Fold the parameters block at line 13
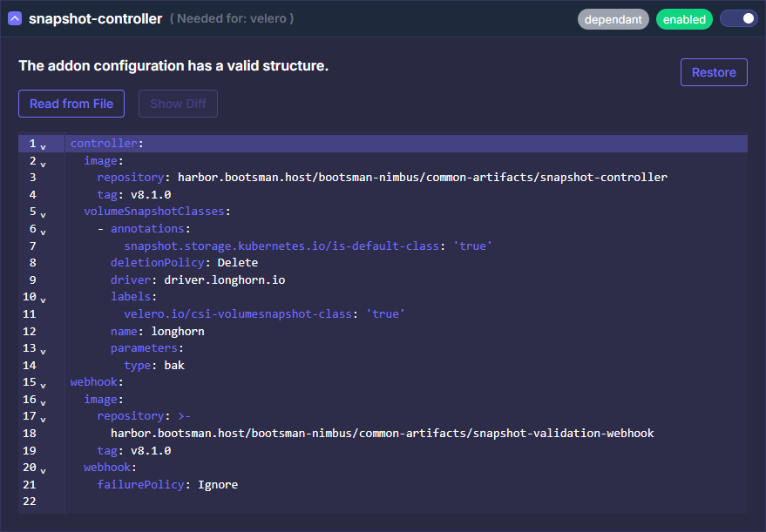 click(44, 350)
